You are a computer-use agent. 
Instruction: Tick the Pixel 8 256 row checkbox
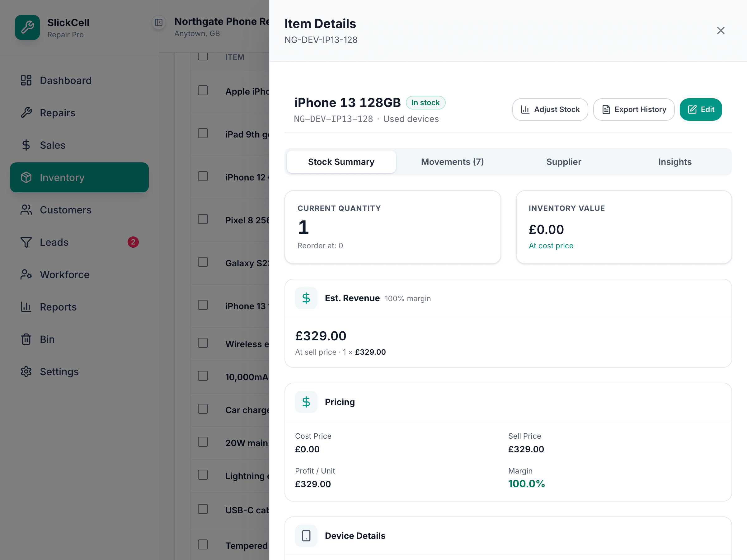point(203,219)
